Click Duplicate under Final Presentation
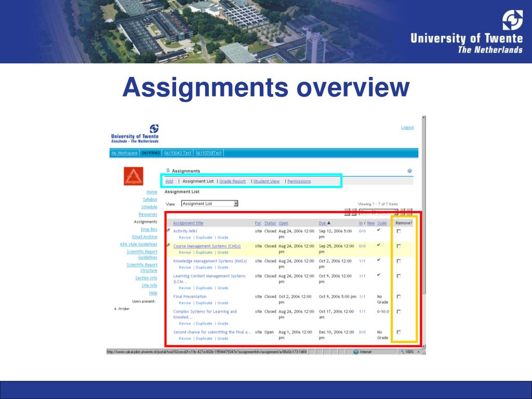 click(x=204, y=303)
